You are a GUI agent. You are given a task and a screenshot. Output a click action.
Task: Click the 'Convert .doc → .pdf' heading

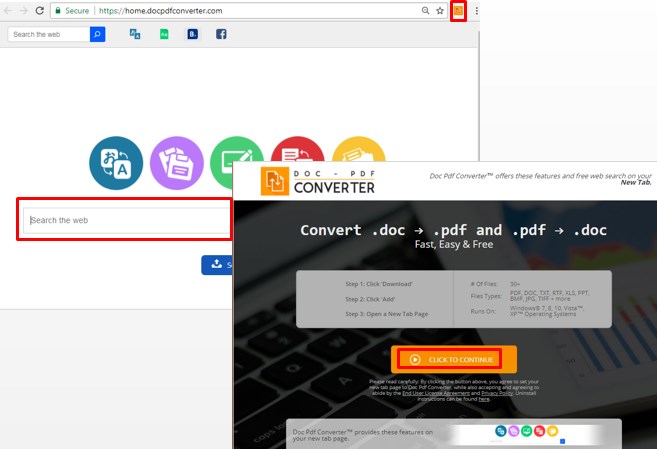(454, 230)
